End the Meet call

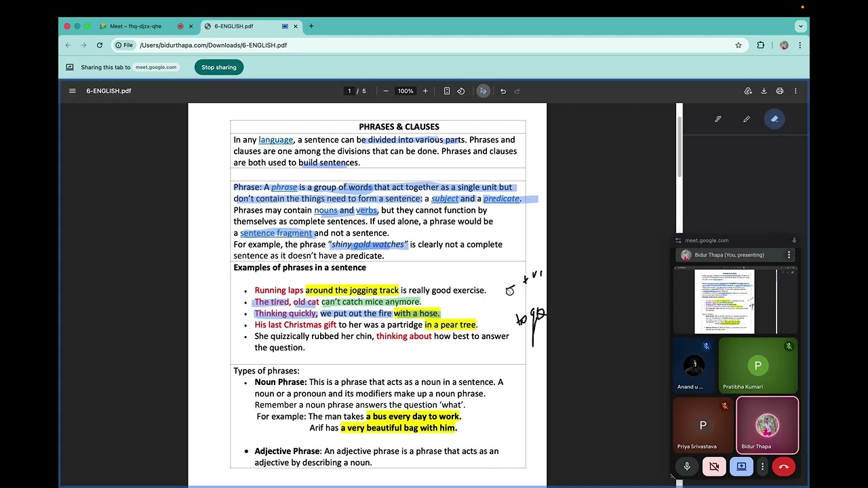click(x=784, y=466)
